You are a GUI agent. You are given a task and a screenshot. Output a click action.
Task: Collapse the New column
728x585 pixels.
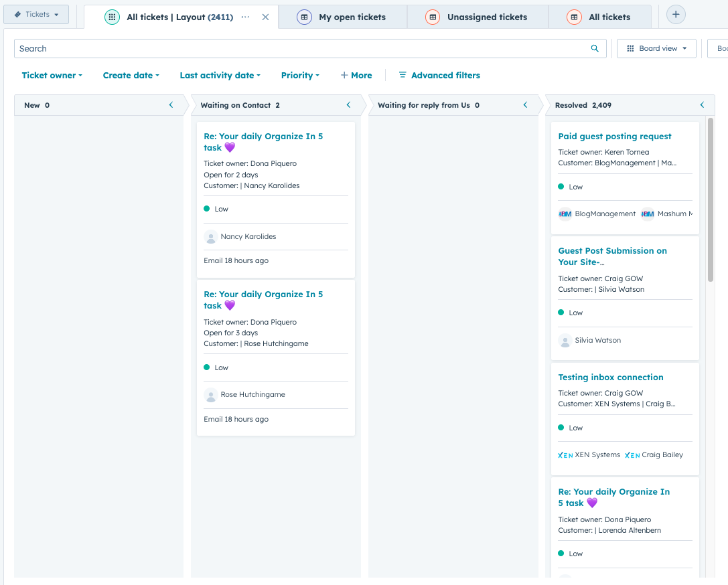tap(171, 105)
